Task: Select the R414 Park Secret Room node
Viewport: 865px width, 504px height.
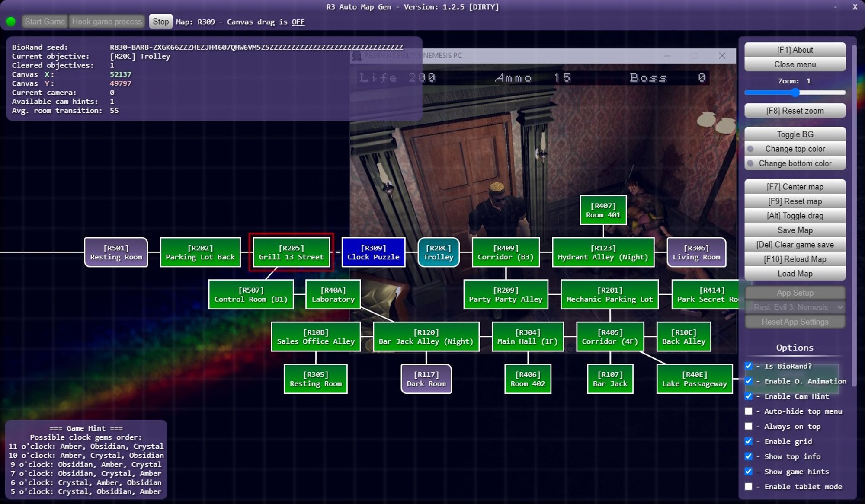Action: point(705,295)
